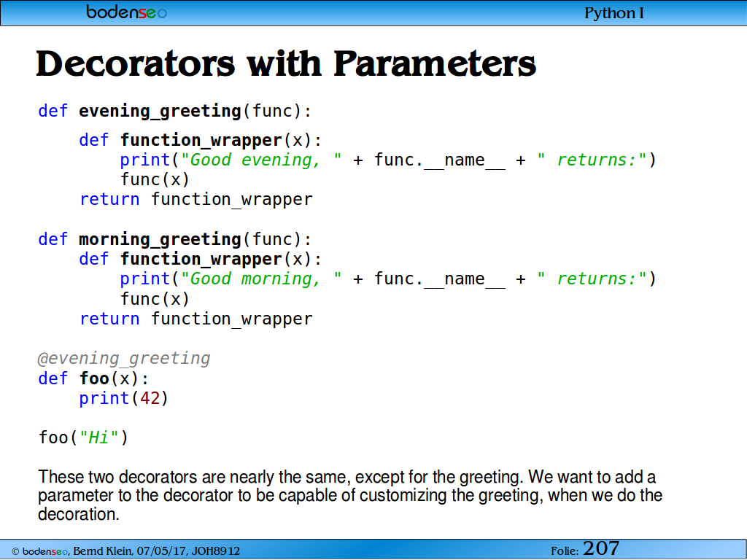Click the slide number "207" in the footer
This screenshot has width=747, height=560.
pyautogui.click(x=601, y=548)
